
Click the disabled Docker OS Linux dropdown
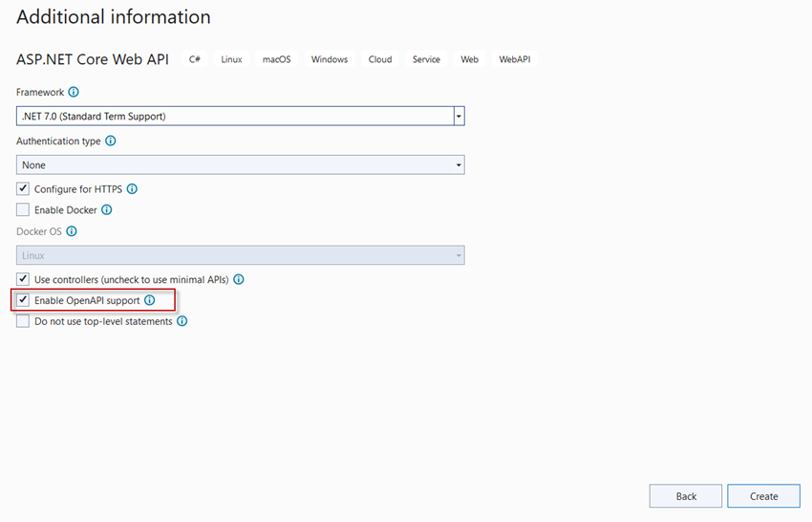coord(241,255)
